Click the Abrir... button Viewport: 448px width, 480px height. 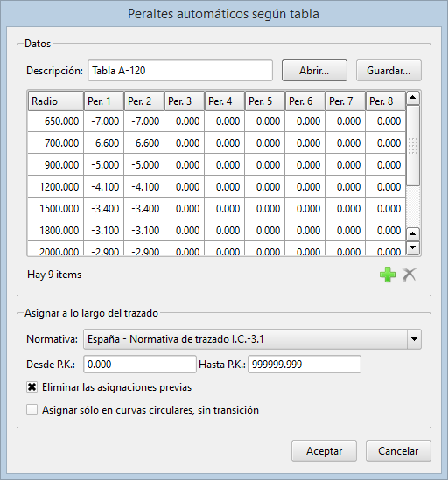coord(314,71)
